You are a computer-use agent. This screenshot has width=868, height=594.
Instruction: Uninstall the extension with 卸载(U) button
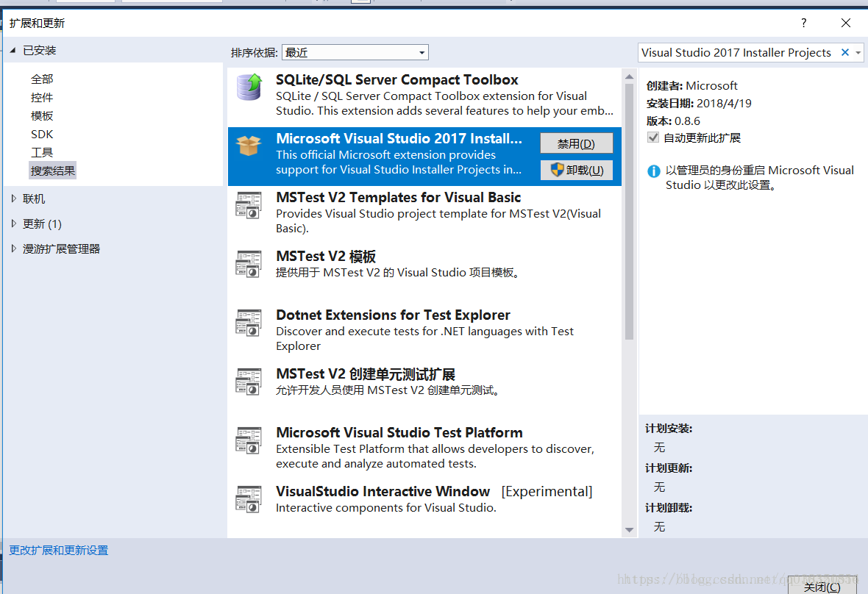point(576,171)
